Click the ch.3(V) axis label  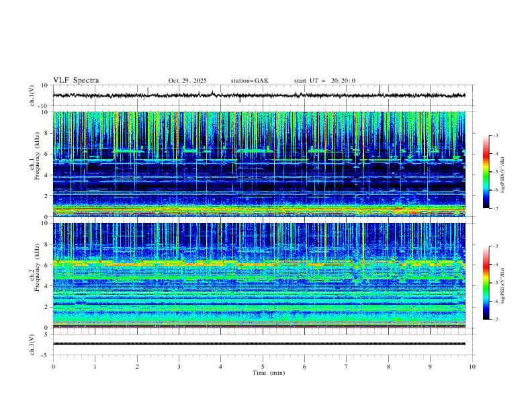(32, 345)
